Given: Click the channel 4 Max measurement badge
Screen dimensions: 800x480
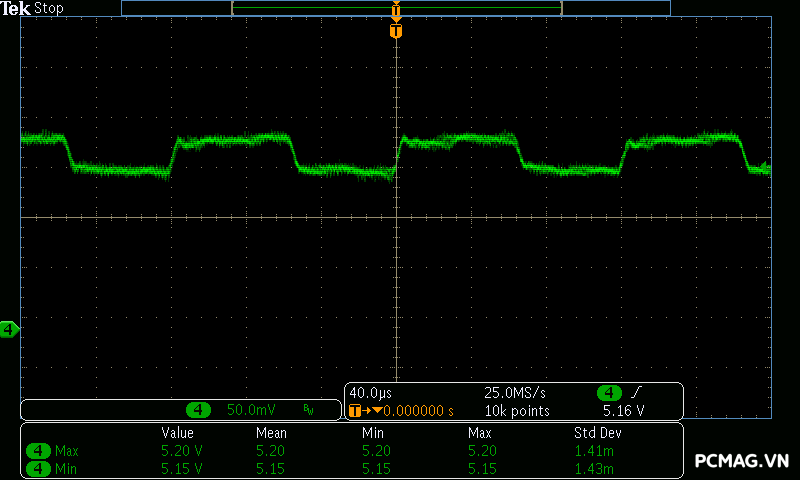Looking at the screenshot, I should tap(38, 451).
